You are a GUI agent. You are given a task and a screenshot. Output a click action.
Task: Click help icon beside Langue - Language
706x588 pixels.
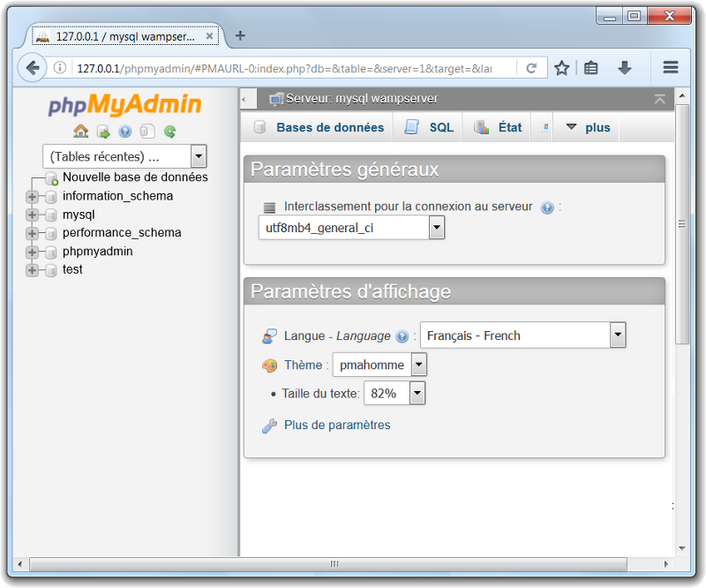point(402,336)
